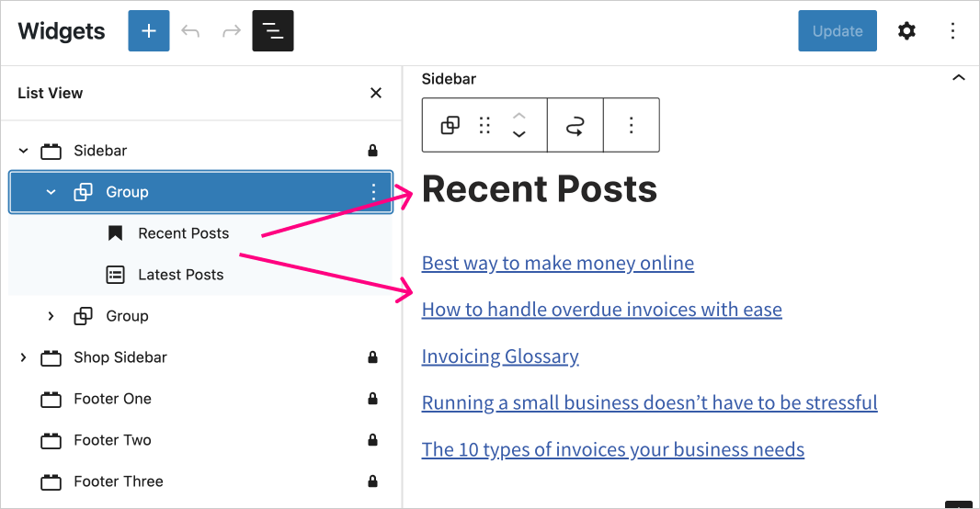
Task: Expand the second Group block
Action: pyautogui.click(x=51, y=316)
